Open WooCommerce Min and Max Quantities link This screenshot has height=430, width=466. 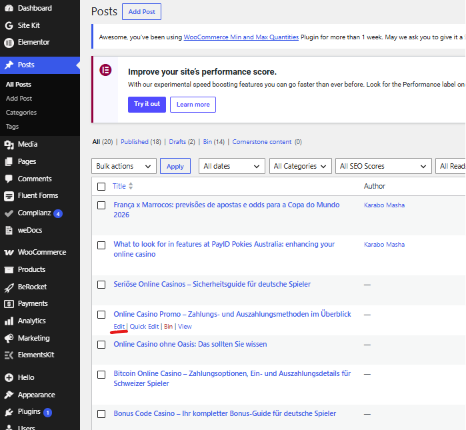(x=241, y=37)
